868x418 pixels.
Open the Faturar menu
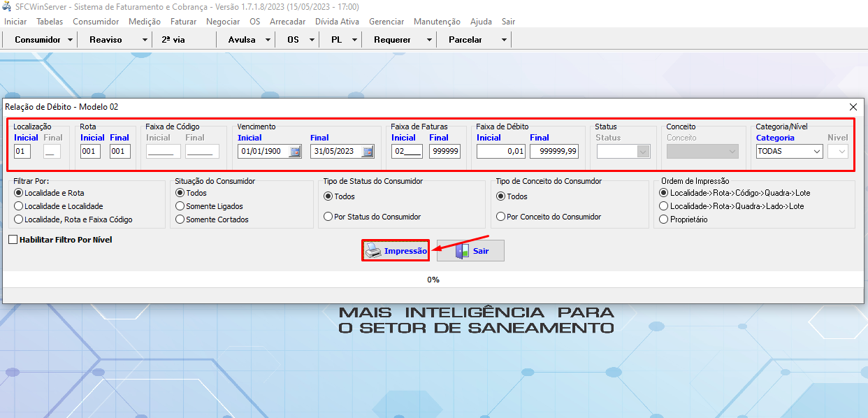click(182, 22)
